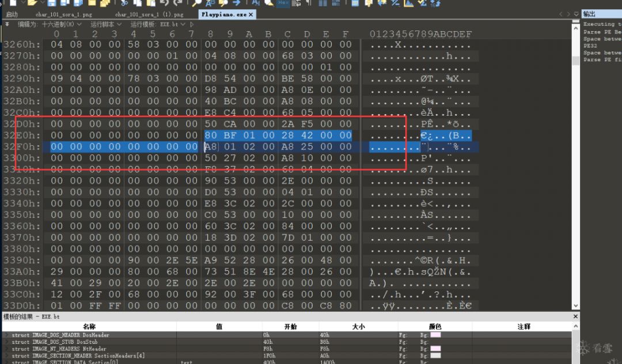
Task: Click ASCII text of row 33A0h
Action: click(420, 272)
